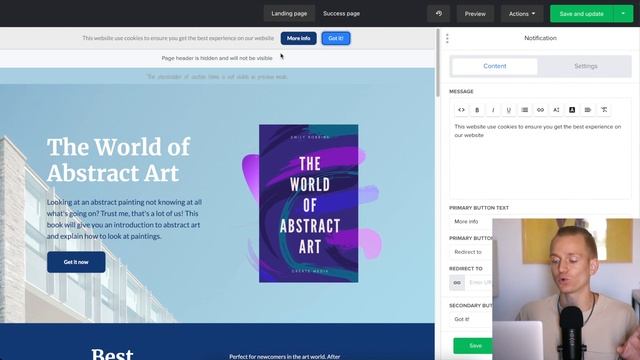
Task: Click the text alignment icon
Action: pos(588,110)
